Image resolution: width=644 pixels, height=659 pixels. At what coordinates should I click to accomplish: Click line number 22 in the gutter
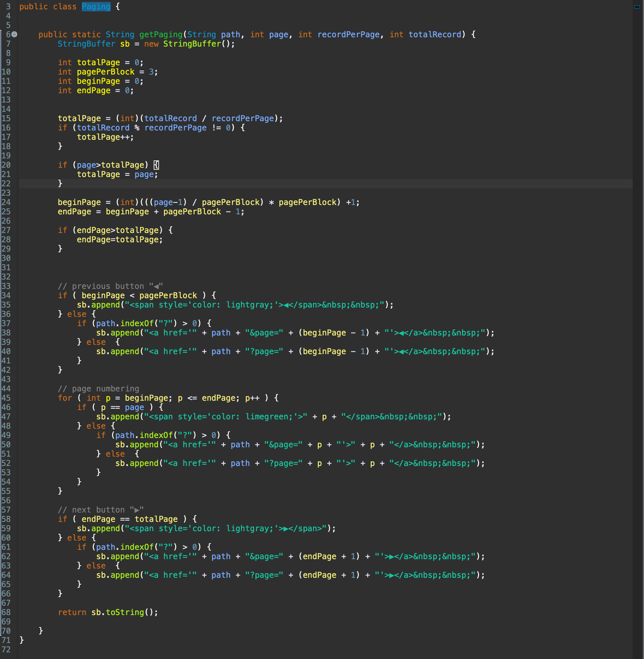click(x=6, y=183)
